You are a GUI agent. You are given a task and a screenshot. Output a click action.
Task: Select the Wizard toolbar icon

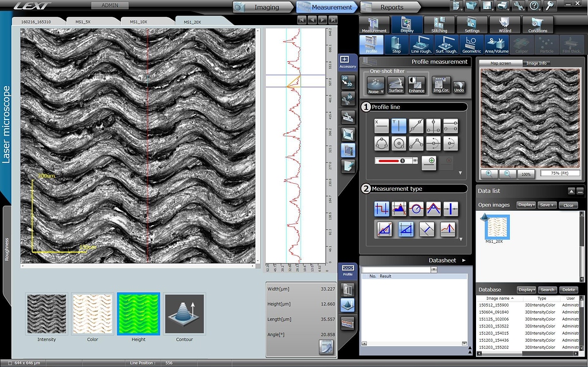point(504,25)
